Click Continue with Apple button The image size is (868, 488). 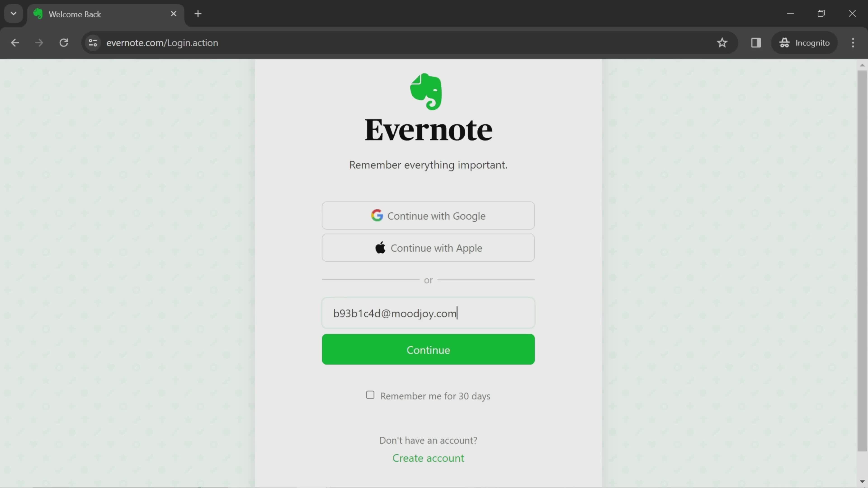[x=428, y=248]
